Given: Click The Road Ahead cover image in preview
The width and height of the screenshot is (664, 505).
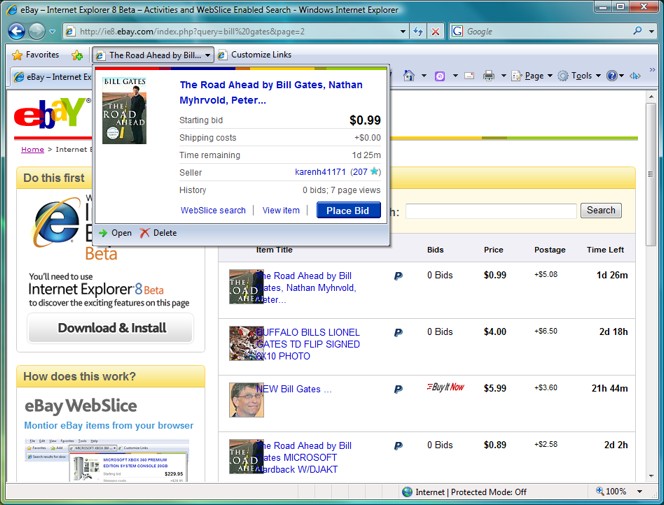Looking at the screenshot, I should pyautogui.click(x=124, y=110).
